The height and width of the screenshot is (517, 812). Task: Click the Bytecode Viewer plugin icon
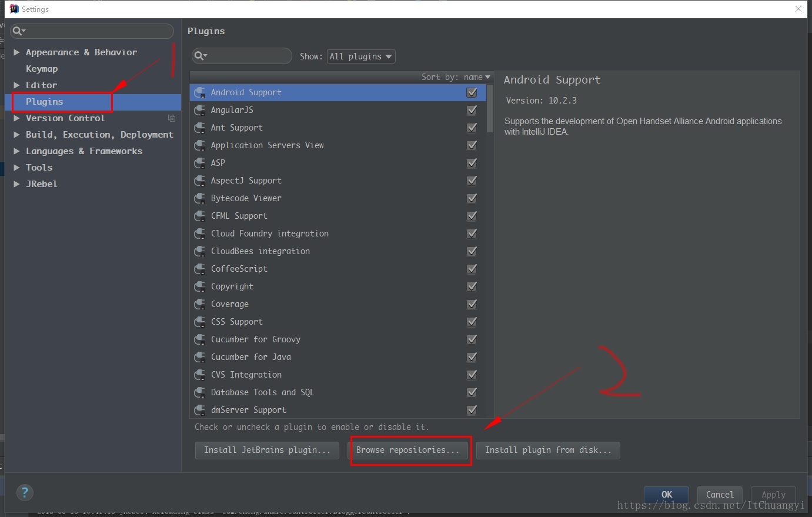[x=200, y=198]
